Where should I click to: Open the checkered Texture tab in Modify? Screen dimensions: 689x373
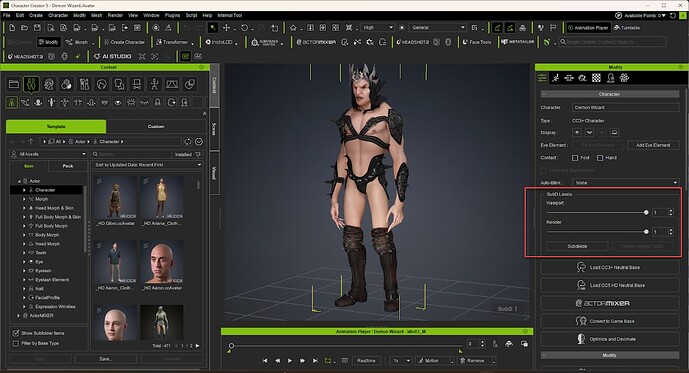596,78
